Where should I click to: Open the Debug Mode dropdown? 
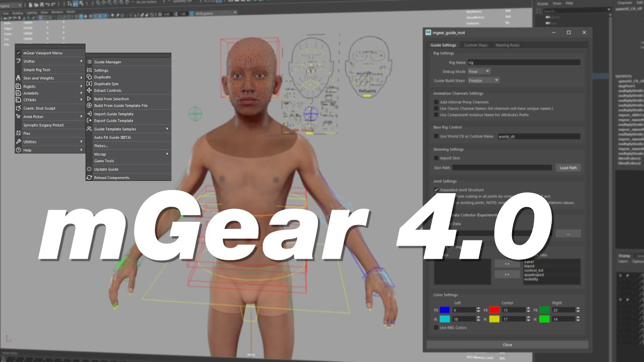[479, 71]
